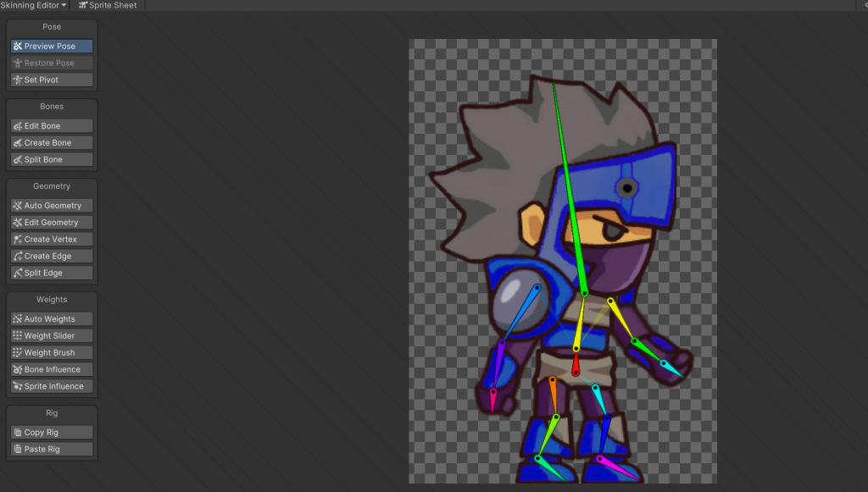Viewport: 868px width, 492px height.
Task: Click the Edit Geometry button
Action: 52,223
